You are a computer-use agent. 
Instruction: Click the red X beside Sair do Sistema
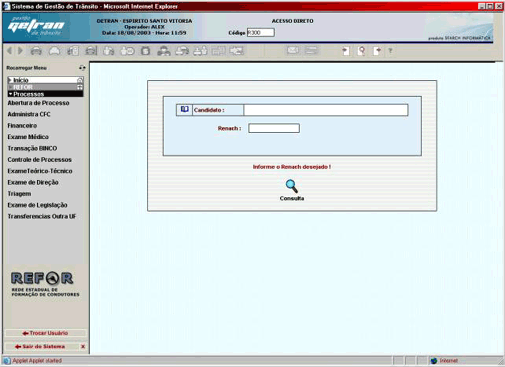(83, 347)
